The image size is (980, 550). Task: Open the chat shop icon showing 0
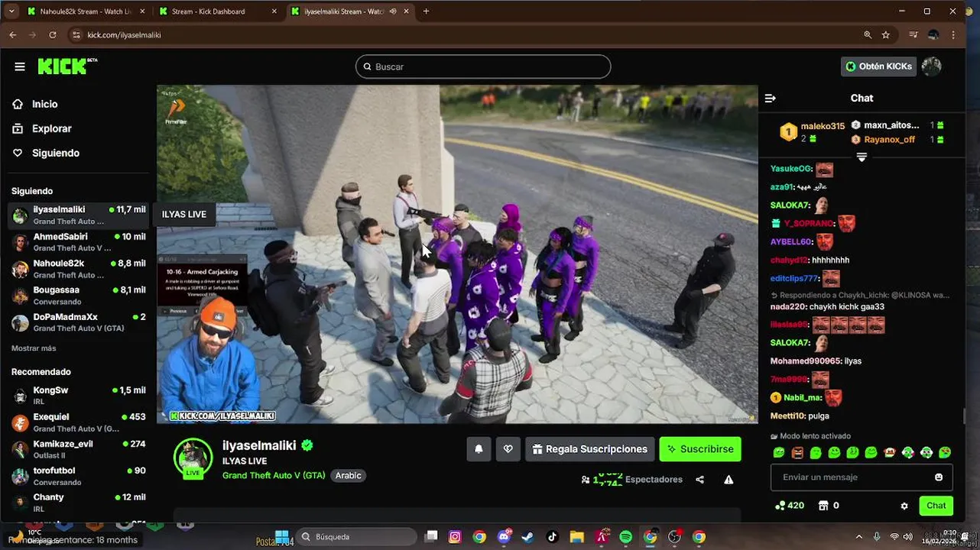[823, 506]
